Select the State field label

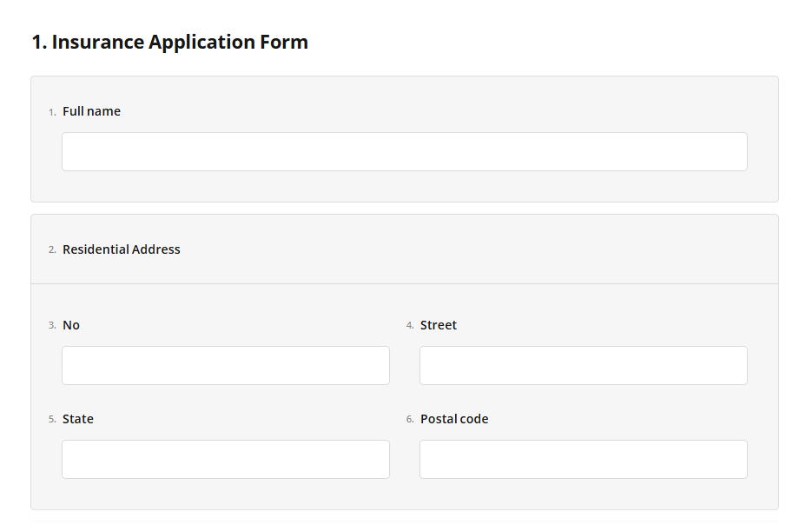click(x=78, y=419)
